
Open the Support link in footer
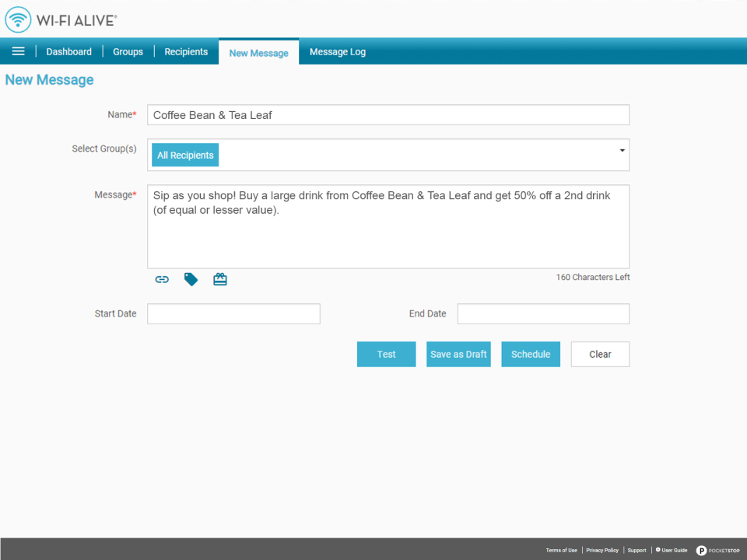[x=637, y=551]
